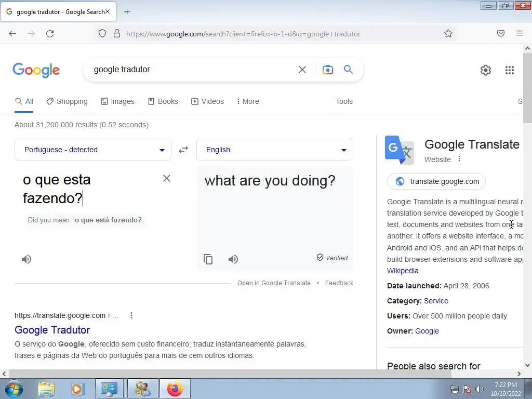Expand the English target language dropdown
Screen dimensions: 532x399
pos(275,150)
